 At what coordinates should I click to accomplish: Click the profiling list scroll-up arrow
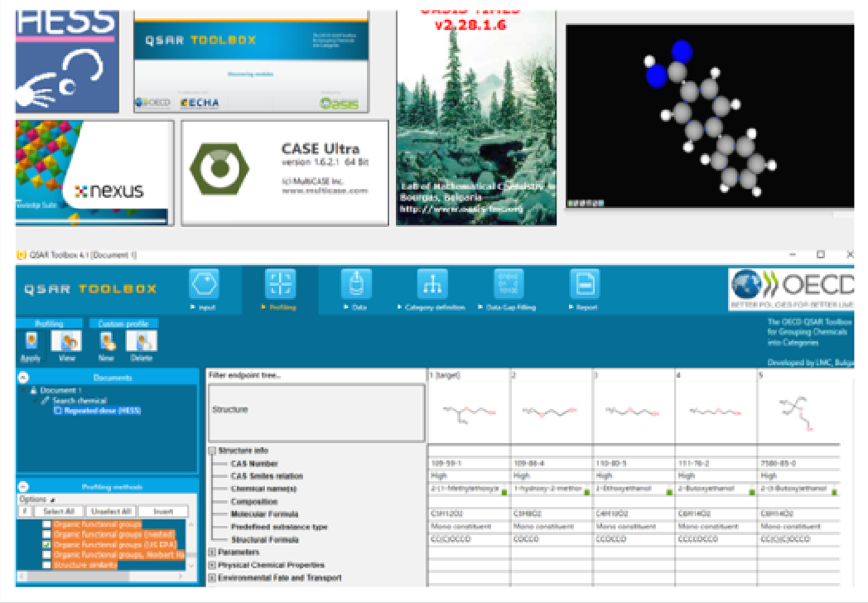point(191,523)
